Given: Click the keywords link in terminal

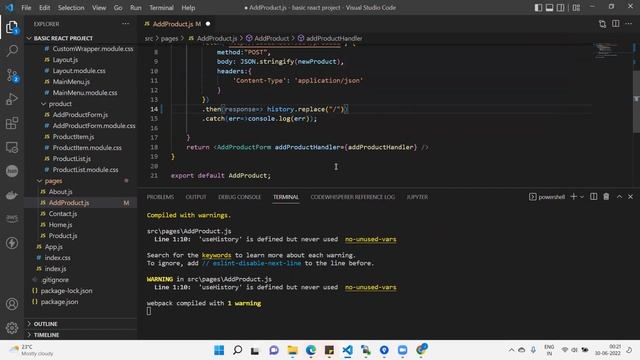Looking at the screenshot, I should pos(216,255).
